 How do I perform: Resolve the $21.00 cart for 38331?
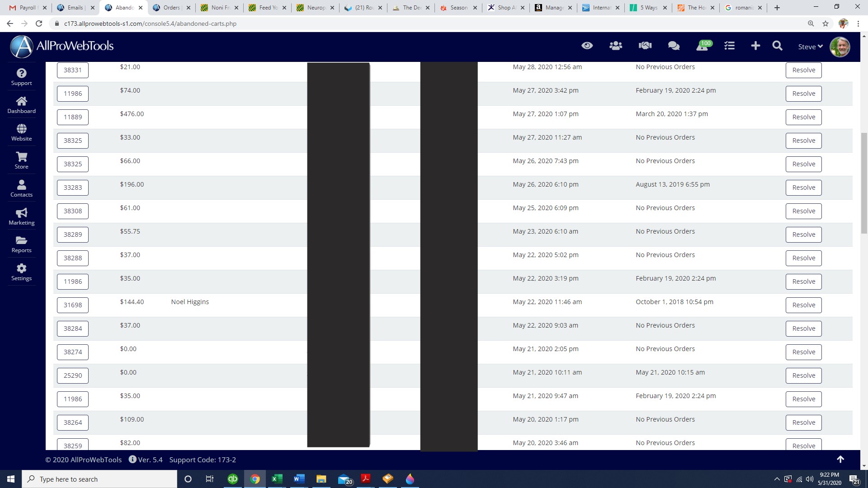tap(803, 70)
